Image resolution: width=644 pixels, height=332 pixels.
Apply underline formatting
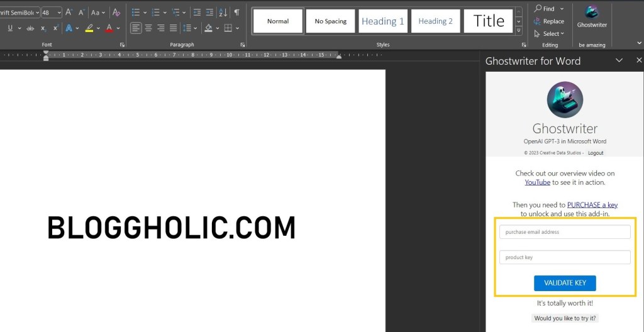[10, 28]
